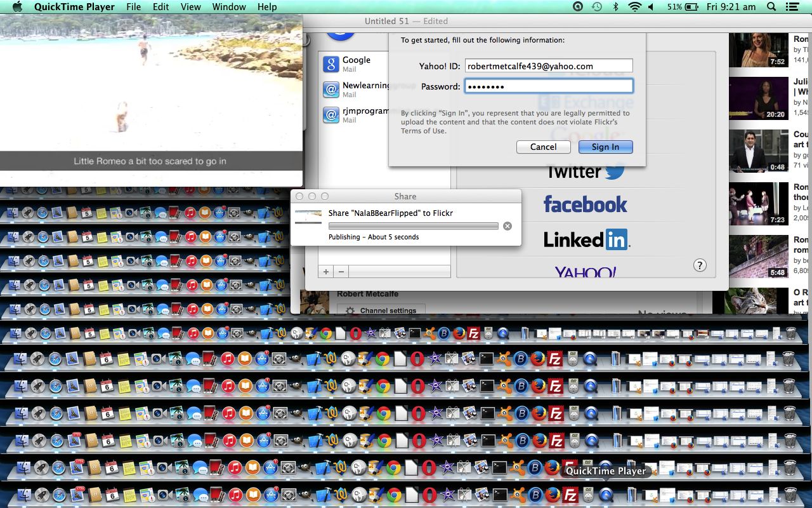Open the 5:48 YouTube video thumbnail

tap(758, 257)
